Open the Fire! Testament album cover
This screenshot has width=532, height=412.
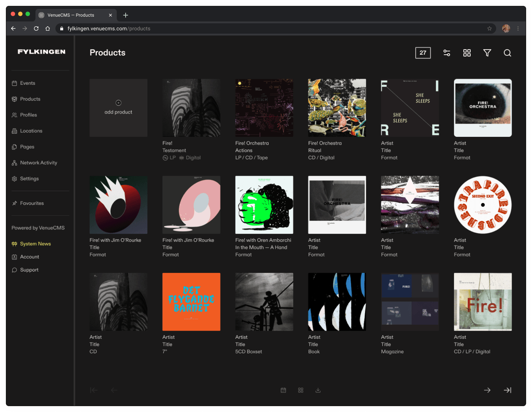pyautogui.click(x=191, y=108)
